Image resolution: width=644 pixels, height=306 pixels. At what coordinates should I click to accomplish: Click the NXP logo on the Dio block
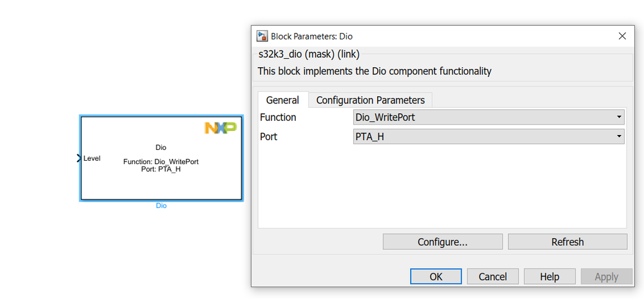pos(220,128)
